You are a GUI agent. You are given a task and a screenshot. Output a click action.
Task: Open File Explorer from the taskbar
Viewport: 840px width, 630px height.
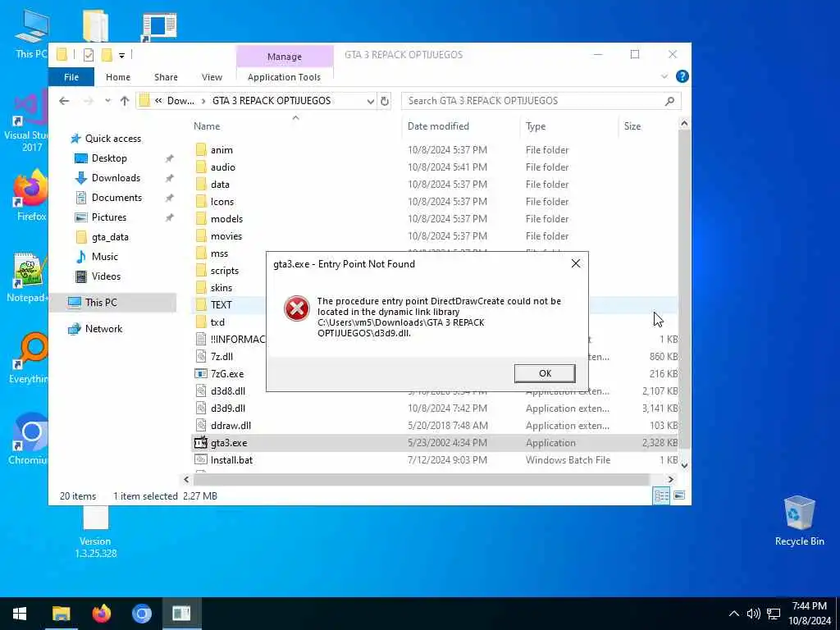[61, 614]
